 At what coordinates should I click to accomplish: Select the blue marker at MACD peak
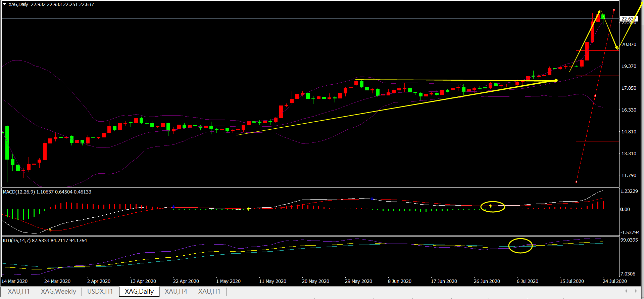click(372, 199)
